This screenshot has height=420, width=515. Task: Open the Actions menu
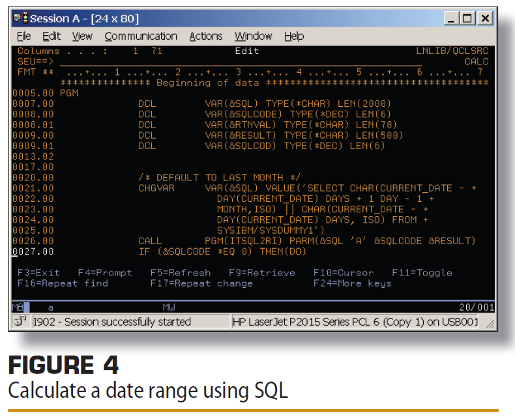(x=205, y=36)
